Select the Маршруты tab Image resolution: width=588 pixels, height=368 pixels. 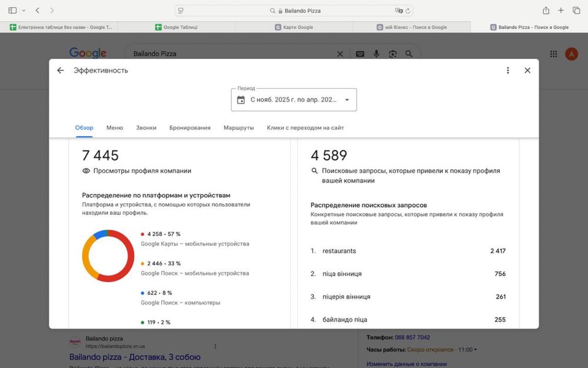239,128
